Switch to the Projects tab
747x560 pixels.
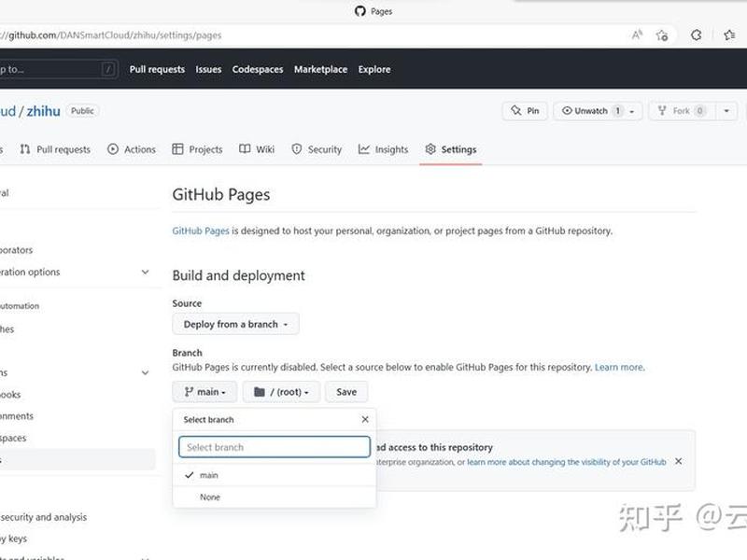click(197, 149)
